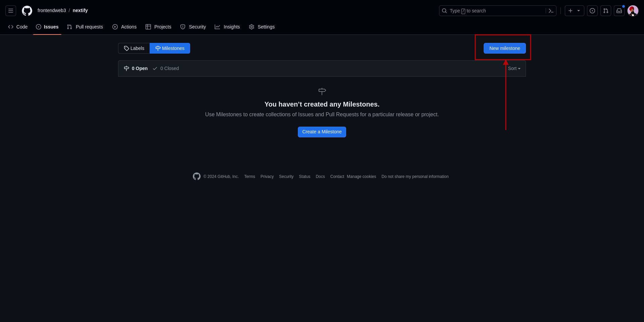Click the plus create-new icon
The width and height of the screenshot is (644, 322).
[x=570, y=11]
